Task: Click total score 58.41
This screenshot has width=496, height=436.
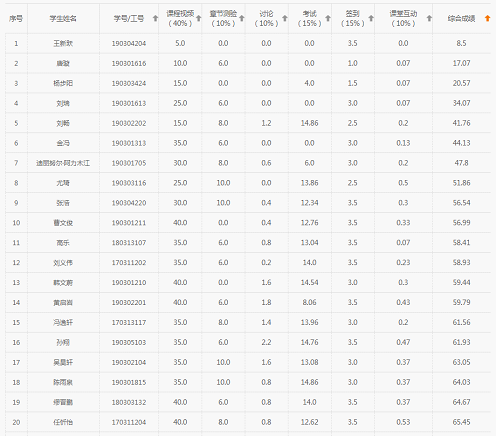Action: [461, 243]
